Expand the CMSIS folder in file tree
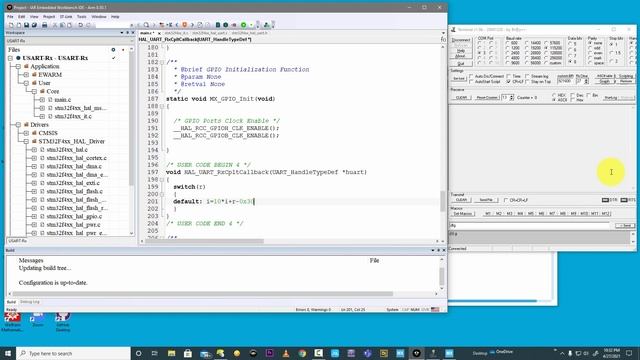 coord(26,133)
